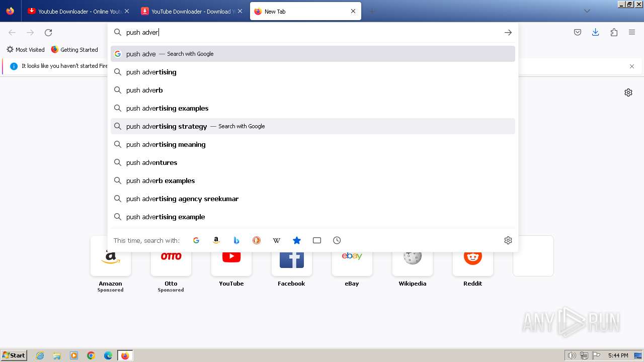
Task: Open a new tab with plus button
Action: [372, 11]
